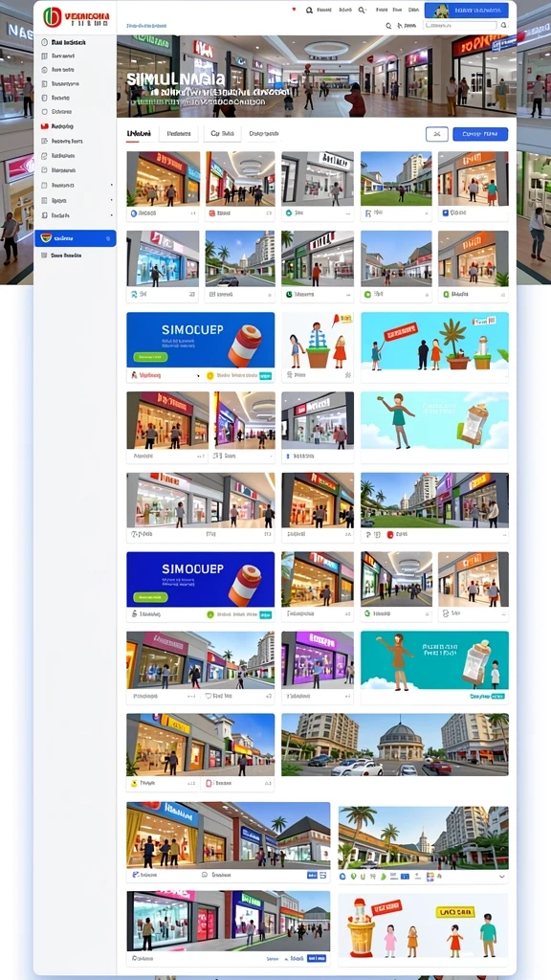This screenshot has width=551, height=980.
Task: Click the blue button at top right header
Action: coord(466,10)
